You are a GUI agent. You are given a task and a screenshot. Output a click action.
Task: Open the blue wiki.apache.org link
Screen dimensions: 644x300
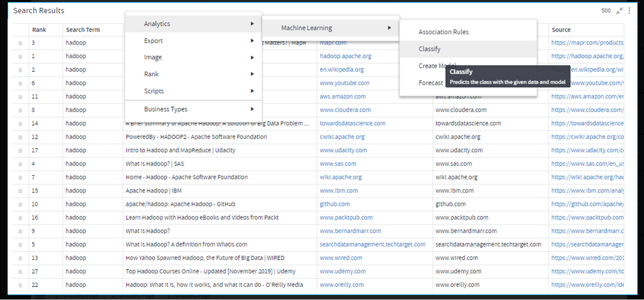pos(341,177)
